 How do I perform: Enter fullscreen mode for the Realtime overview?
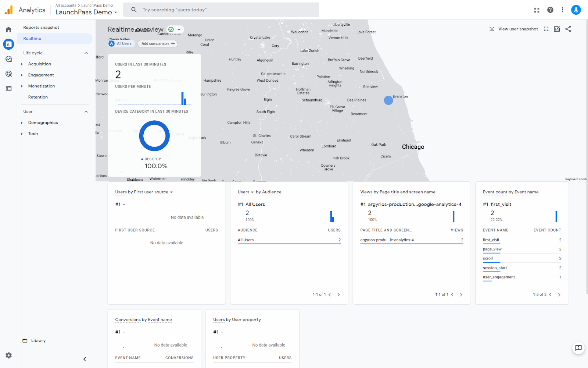(x=546, y=29)
